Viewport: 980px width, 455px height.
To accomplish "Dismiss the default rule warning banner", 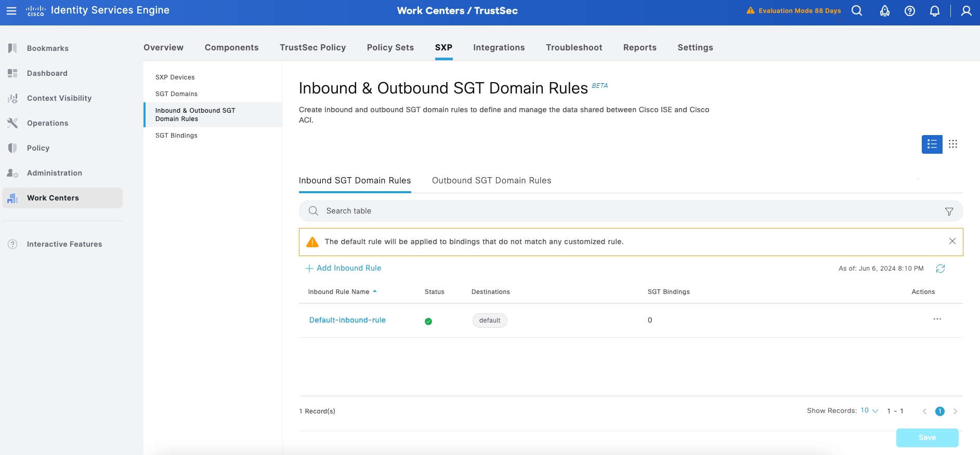I will 952,242.
